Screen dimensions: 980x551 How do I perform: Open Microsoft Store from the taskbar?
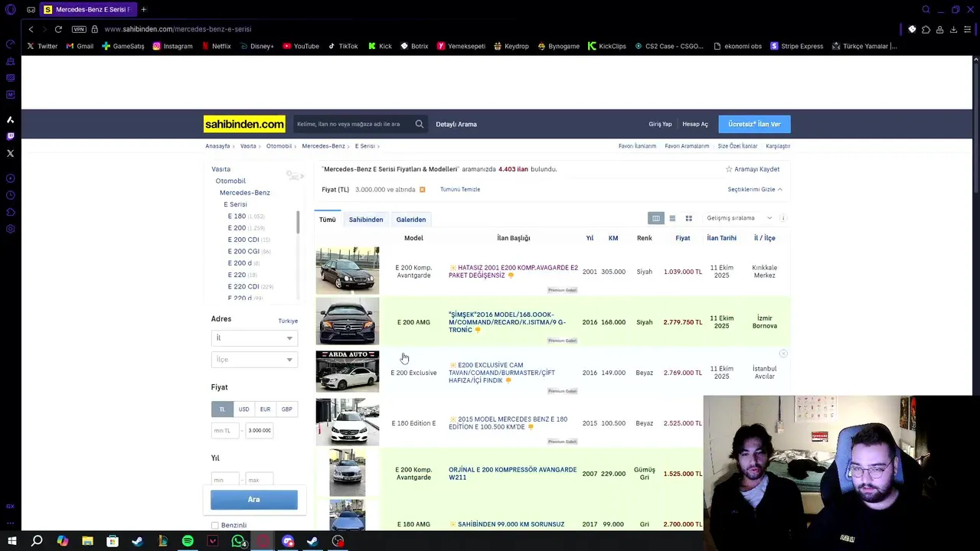coord(113,541)
